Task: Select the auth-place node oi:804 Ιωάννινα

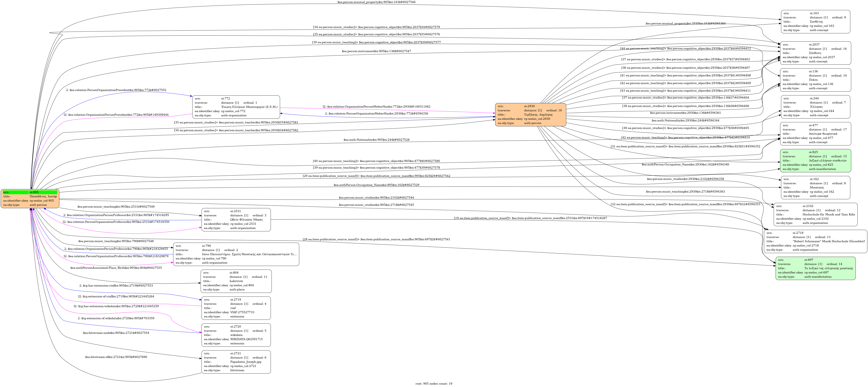Action: tap(236, 281)
